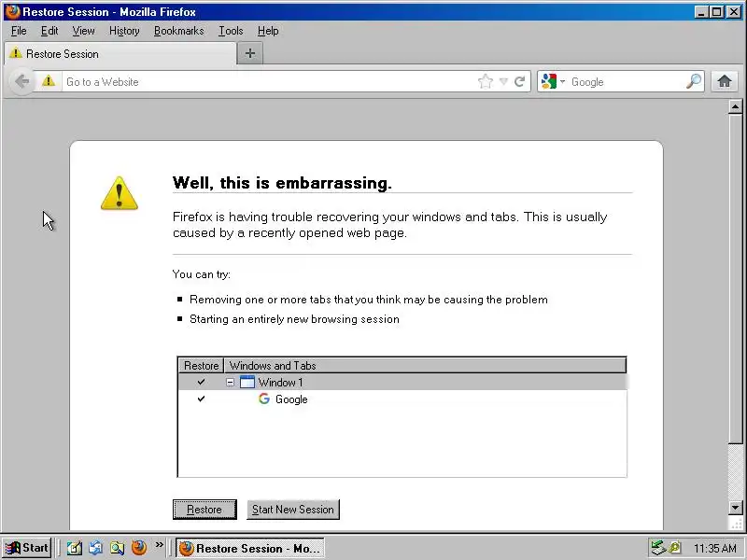The width and height of the screenshot is (747, 560).
Task: Open the Help menu
Action: (268, 31)
